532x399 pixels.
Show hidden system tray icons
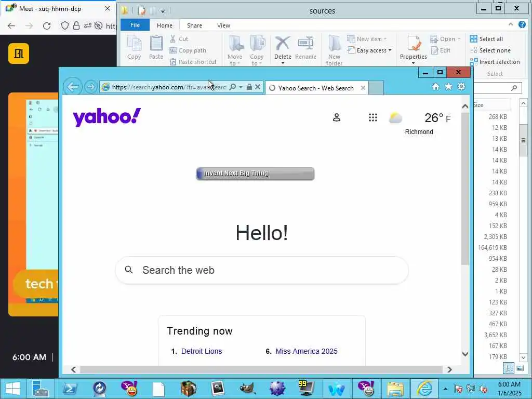(x=445, y=389)
